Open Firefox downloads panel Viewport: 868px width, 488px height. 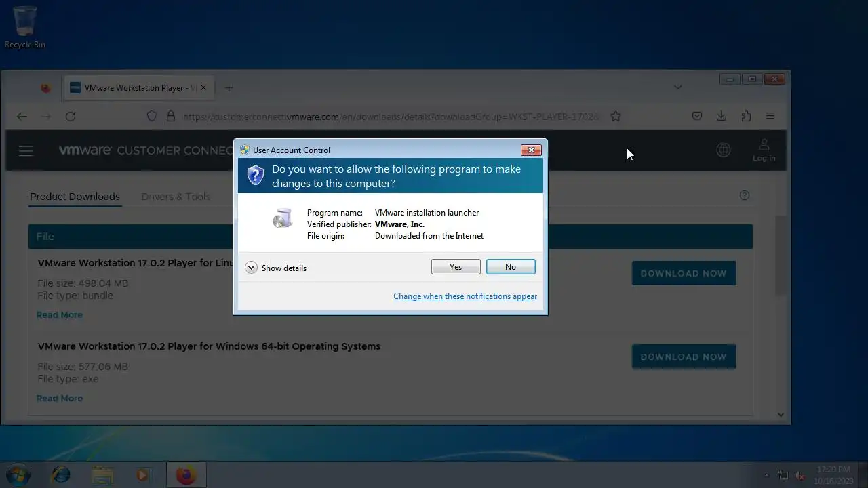point(722,117)
